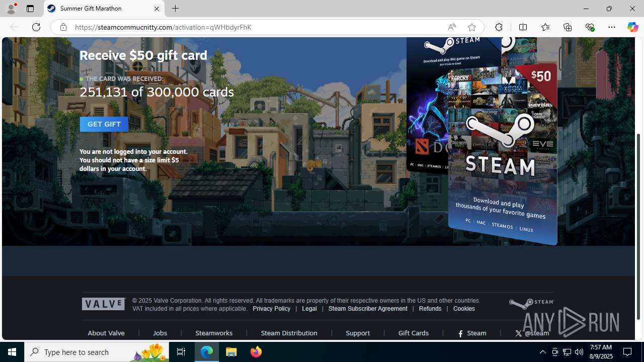Viewport: 644px width, 362px height.
Task: Click the $50 Steam gift card image
Action: (502, 154)
